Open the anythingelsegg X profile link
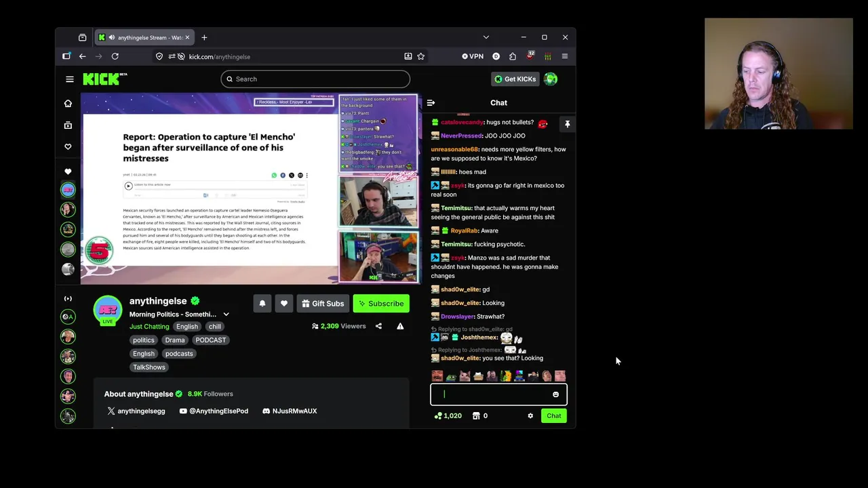 (x=136, y=411)
